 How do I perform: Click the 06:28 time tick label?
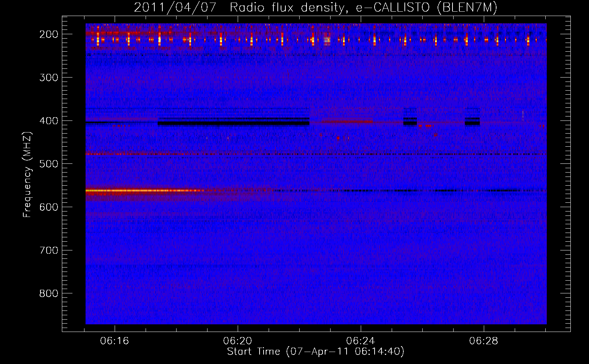[x=484, y=341]
